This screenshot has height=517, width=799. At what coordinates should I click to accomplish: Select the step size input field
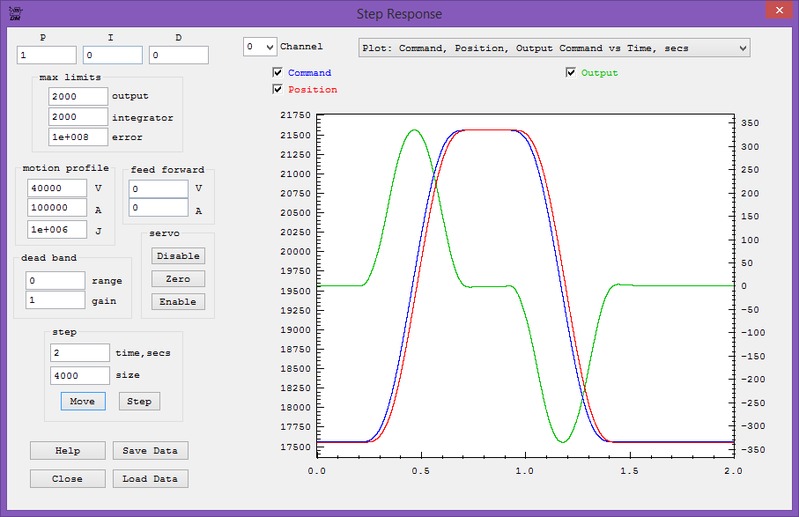pyautogui.click(x=79, y=375)
